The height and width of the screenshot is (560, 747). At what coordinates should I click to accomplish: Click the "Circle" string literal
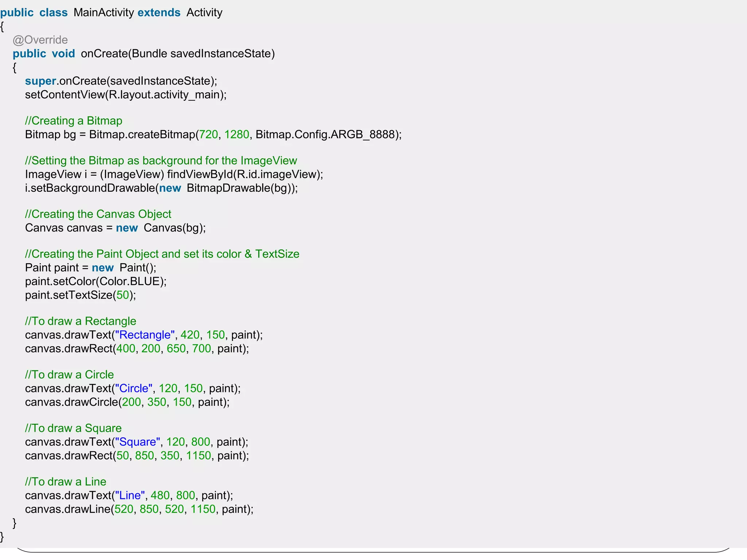tap(133, 388)
